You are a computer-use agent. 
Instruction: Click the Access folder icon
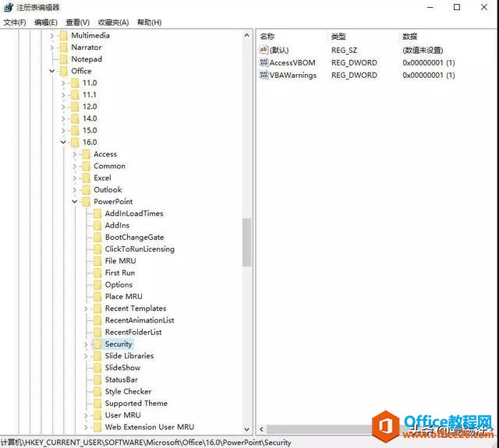87,154
